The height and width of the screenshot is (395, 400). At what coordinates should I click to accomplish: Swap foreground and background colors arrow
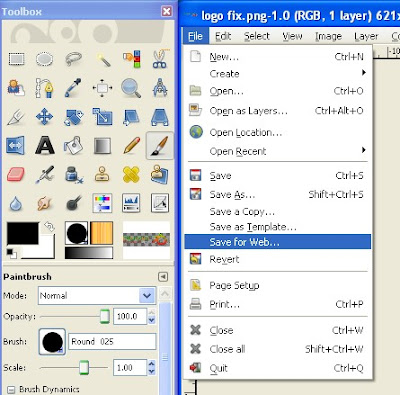coord(50,227)
